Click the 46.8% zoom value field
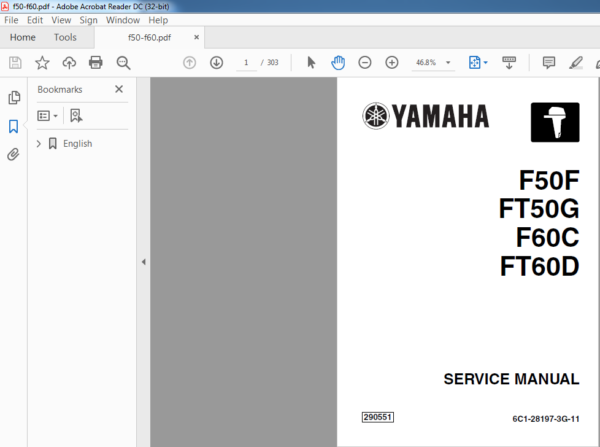This screenshot has width=600, height=447. point(426,62)
